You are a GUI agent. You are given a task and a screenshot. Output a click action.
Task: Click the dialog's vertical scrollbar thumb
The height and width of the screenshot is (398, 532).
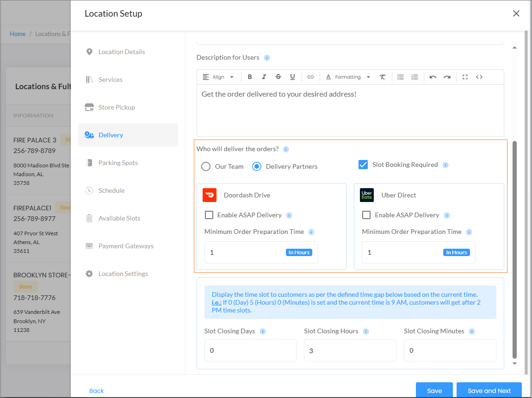(x=515, y=250)
